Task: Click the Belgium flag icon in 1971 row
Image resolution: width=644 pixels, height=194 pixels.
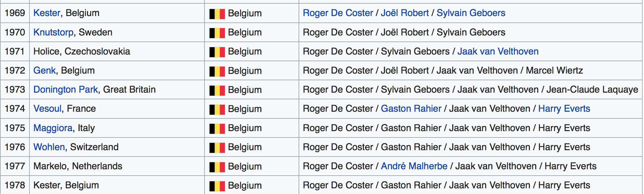Action: (x=217, y=52)
